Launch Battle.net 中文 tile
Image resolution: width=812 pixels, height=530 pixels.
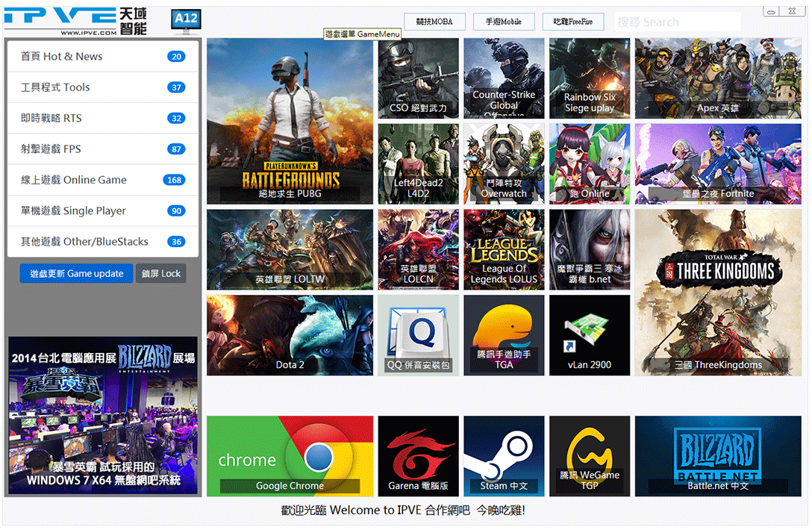[718, 455]
